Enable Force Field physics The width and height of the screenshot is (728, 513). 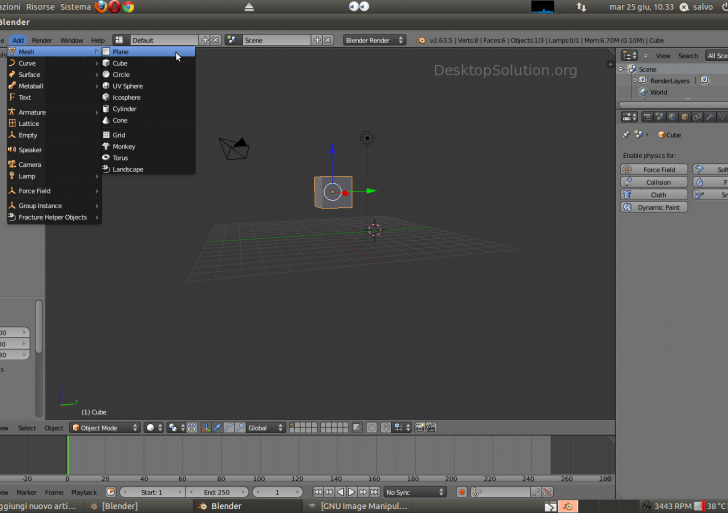(x=654, y=170)
